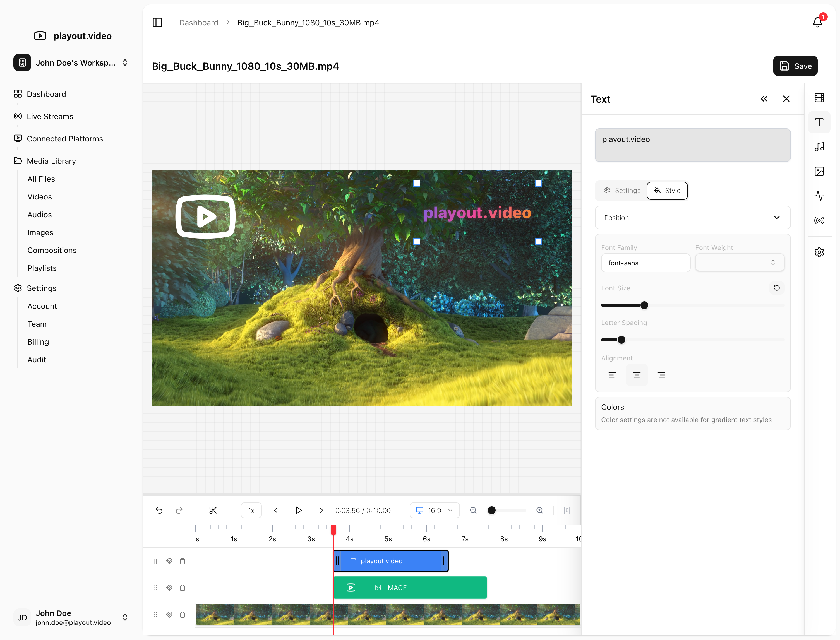Screen dimensions: 840x640
Task: Delete the playout.video text track
Action: coord(183,561)
